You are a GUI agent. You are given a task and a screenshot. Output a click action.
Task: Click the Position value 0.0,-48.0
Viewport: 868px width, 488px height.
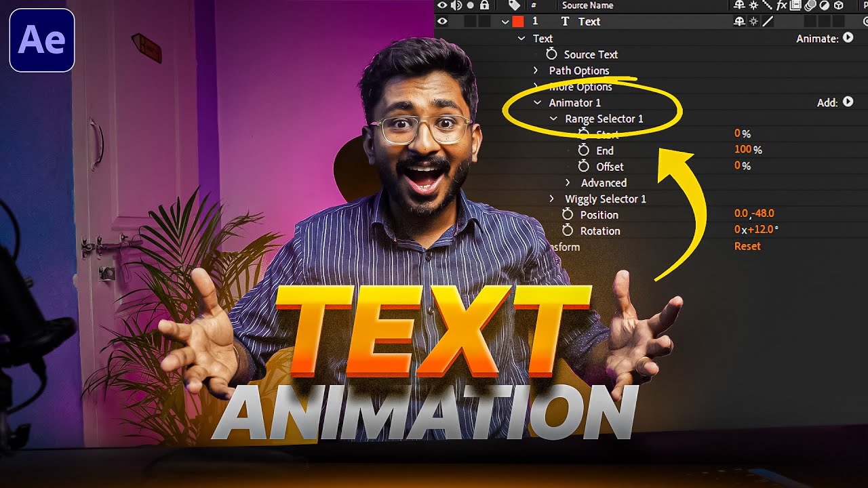[x=754, y=213]
